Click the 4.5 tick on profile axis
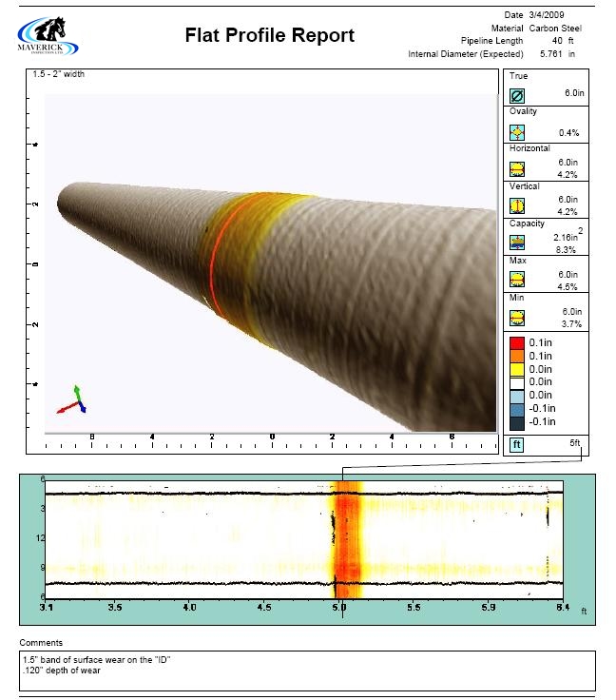Image resolution: width=616 pixels, height=700 pixels. click(x=264, y=607)
